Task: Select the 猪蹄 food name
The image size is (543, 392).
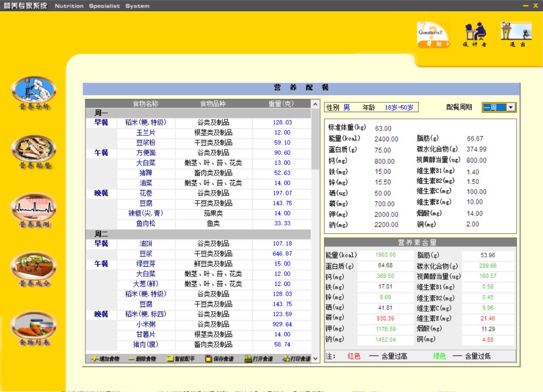Action: (x=145, y=173)
